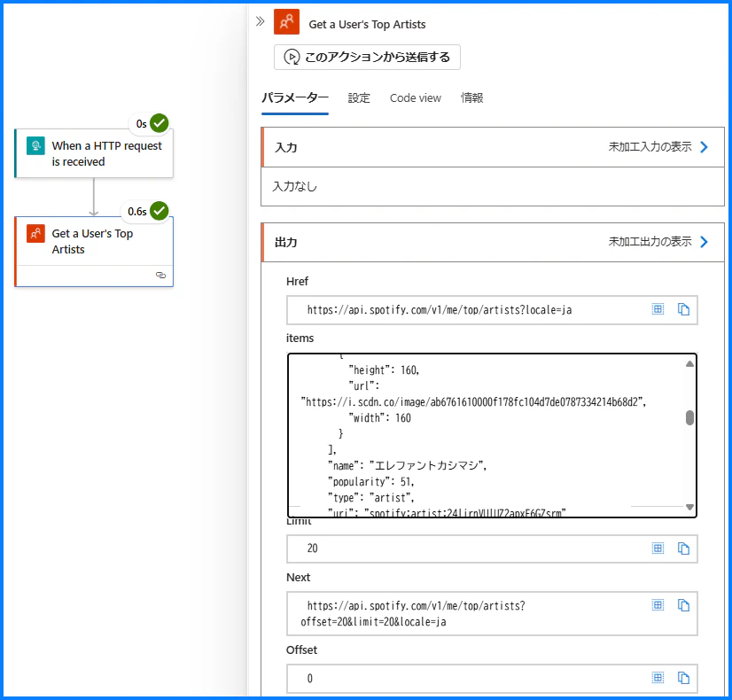Click green success checkmark on HTTP trigger

(x=160, y=123)
